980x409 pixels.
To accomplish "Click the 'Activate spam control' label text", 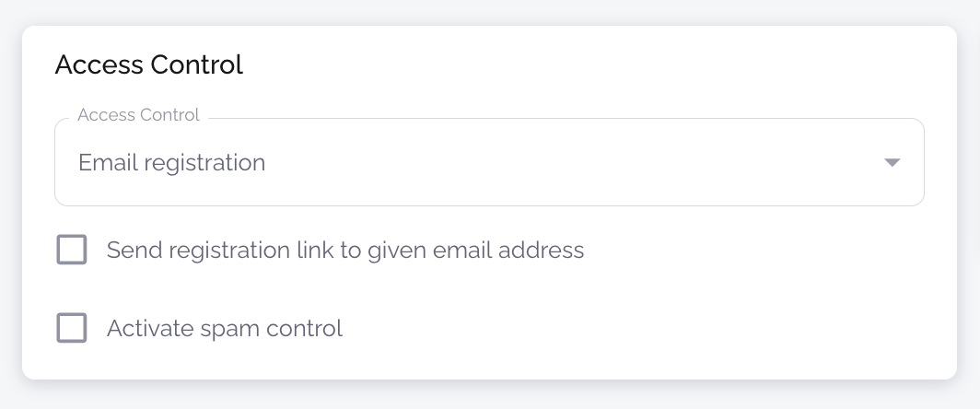I will tap(224, 328).
